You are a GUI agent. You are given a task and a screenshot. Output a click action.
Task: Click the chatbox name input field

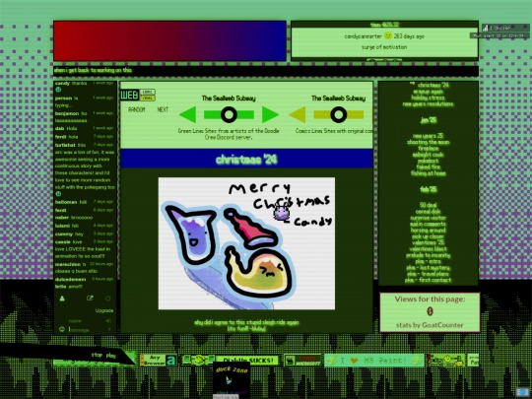[86, 320]
